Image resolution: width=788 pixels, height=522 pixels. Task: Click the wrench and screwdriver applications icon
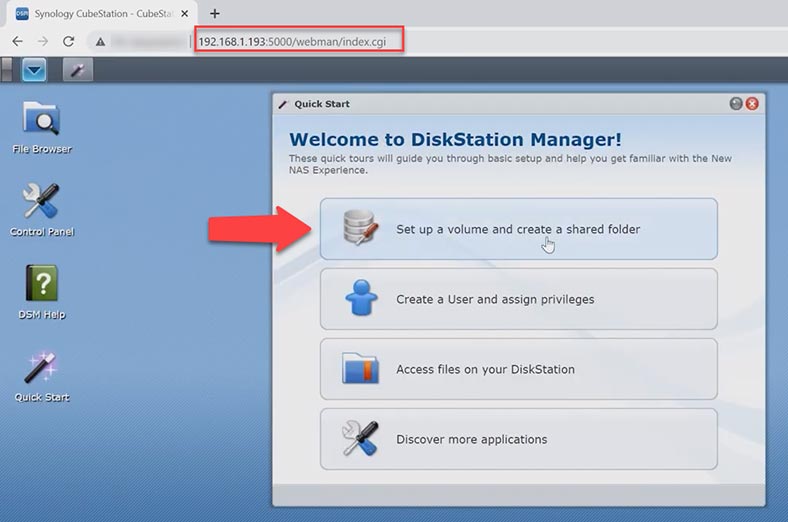[360, 438]
